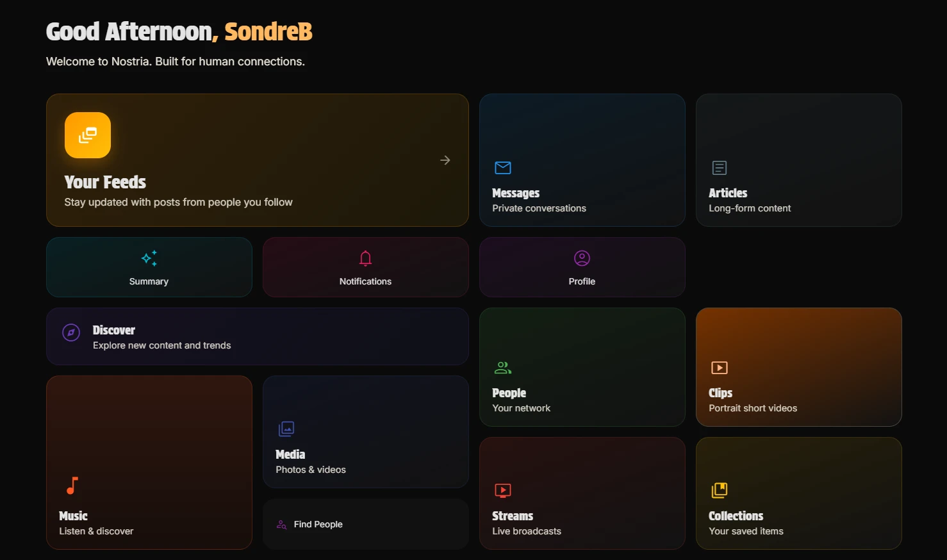Click the Music note icon
The height and width of the screenshot is (560, 947).
tap(72, 485)
